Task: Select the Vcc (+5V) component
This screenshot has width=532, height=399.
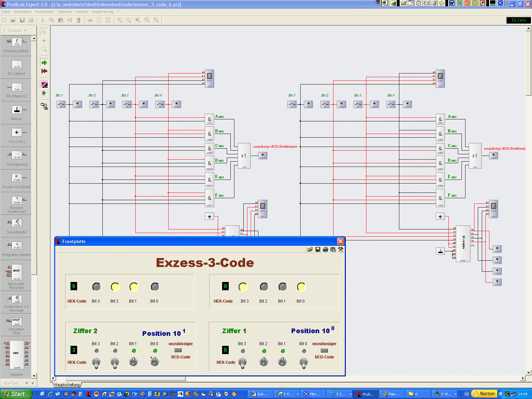Action: [x=16, y=136]
